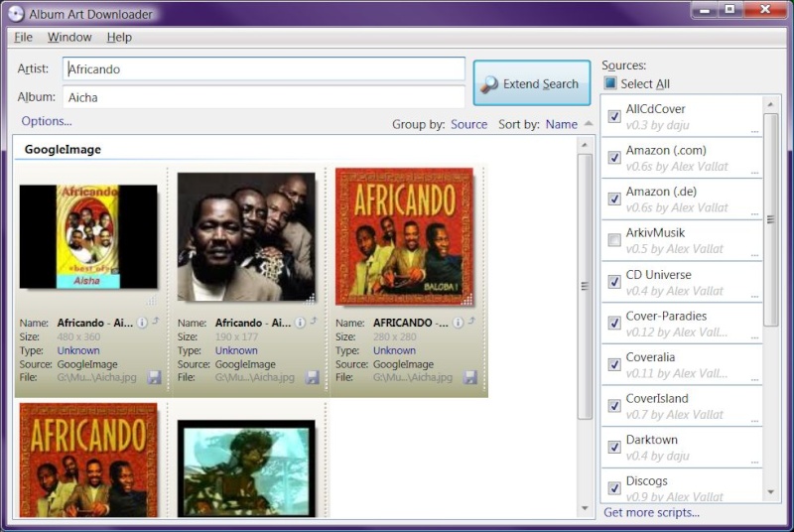Change Sort by Name option
794x532 pixels.
pyautogui.click(x=561, y=124)
